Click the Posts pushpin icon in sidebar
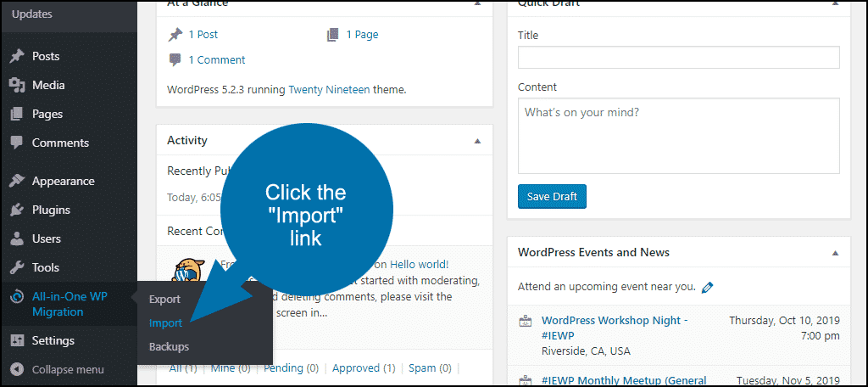 pos(17,57)
